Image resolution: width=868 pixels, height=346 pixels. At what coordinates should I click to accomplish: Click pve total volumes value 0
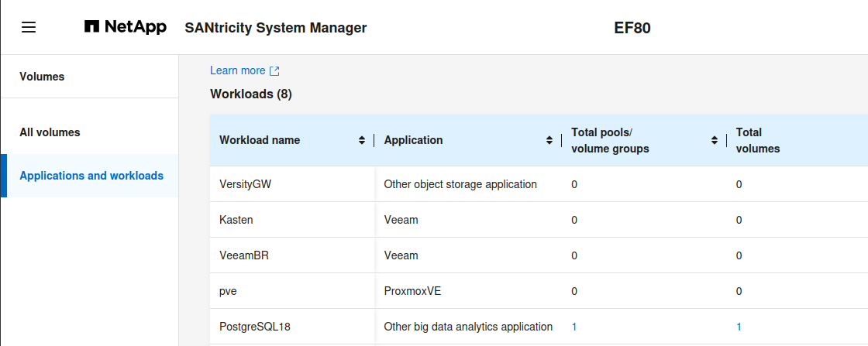pyautogui.click(x=739, y=291)
